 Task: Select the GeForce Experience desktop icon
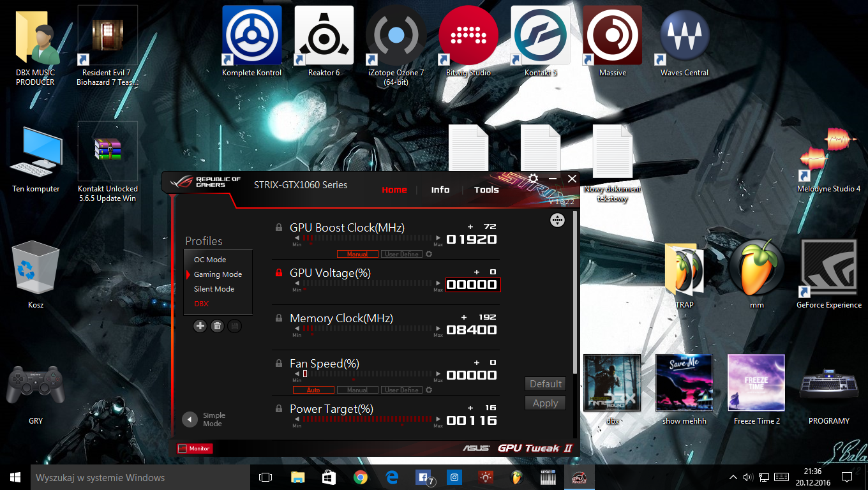tap(829, 274)
